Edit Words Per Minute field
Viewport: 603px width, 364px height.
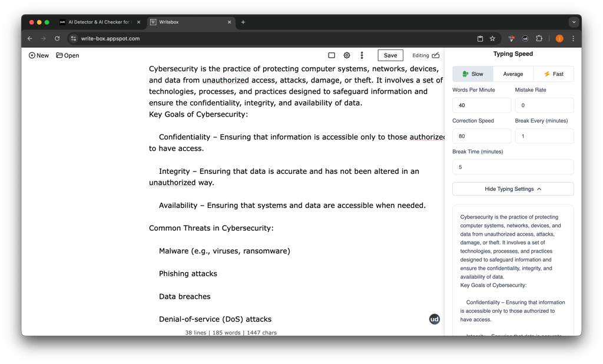click(482, 105)
